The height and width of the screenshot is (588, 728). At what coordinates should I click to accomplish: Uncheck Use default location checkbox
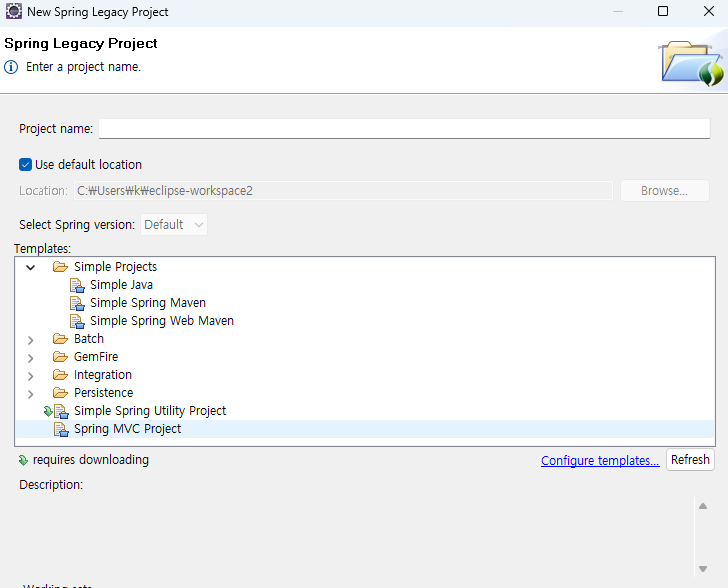(x=26, y=164)
